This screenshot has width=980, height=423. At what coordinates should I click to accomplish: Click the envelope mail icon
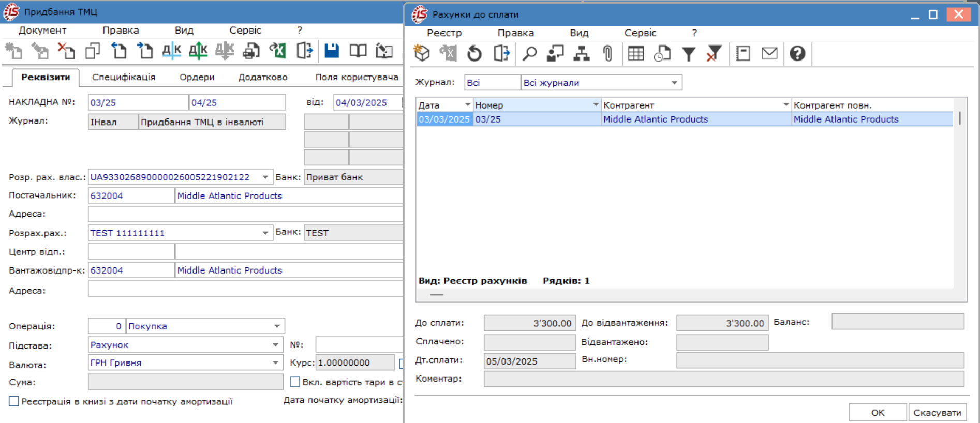[769, 53]
